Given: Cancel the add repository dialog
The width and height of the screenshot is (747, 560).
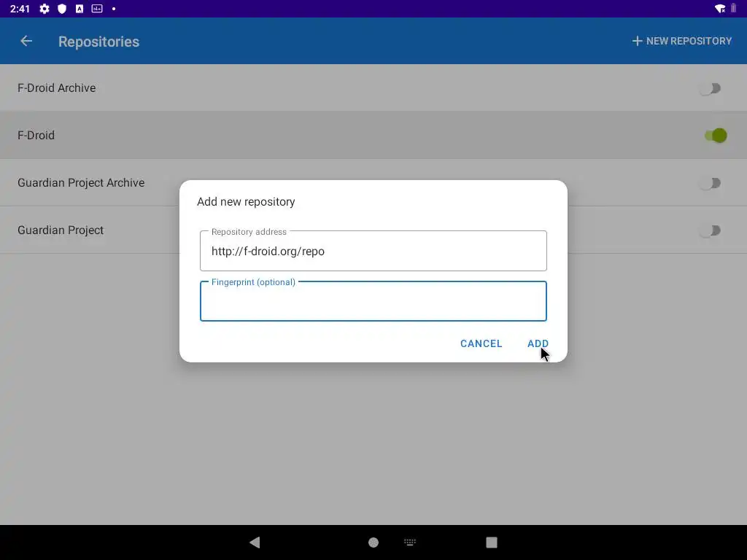Looking at the screenshot, I should (481, 343).
